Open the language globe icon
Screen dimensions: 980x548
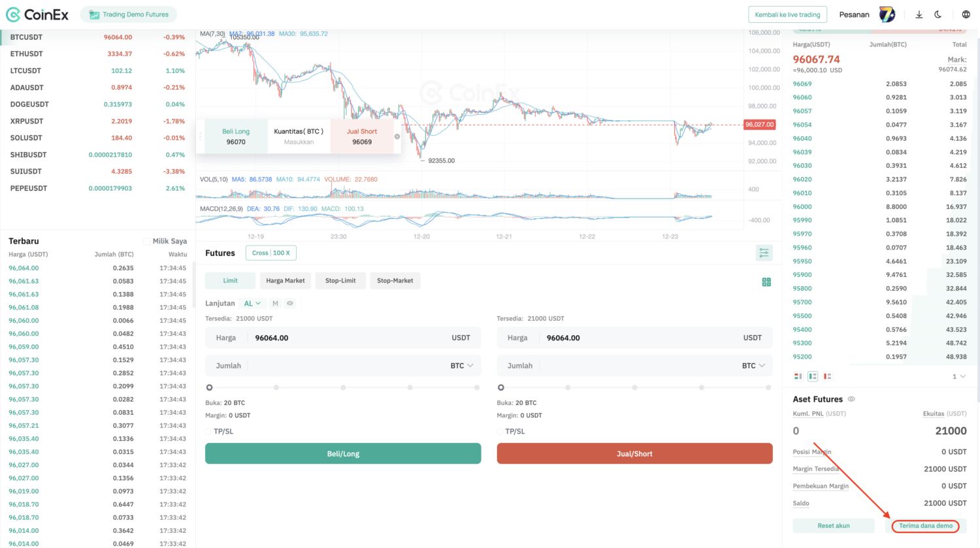[x=966, y=14]
